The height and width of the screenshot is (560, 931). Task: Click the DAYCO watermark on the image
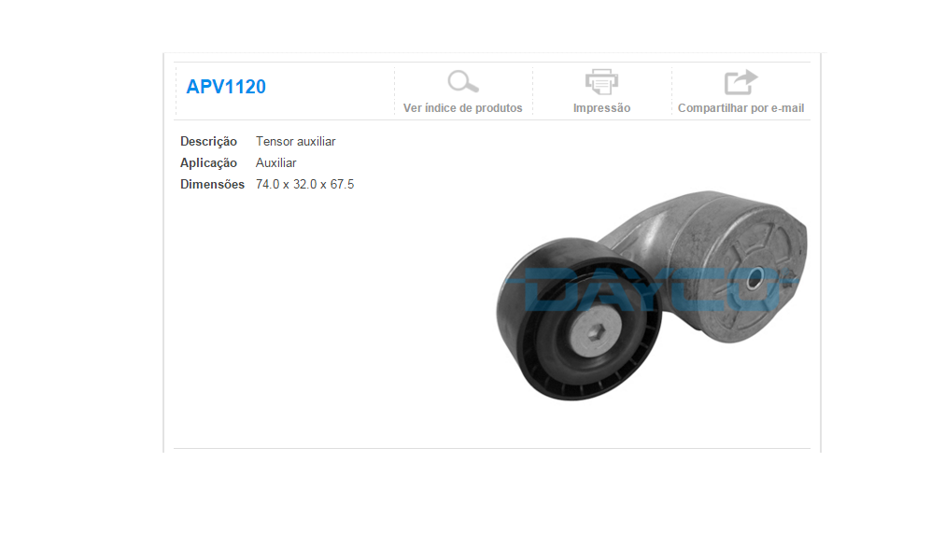pos(654,287)
